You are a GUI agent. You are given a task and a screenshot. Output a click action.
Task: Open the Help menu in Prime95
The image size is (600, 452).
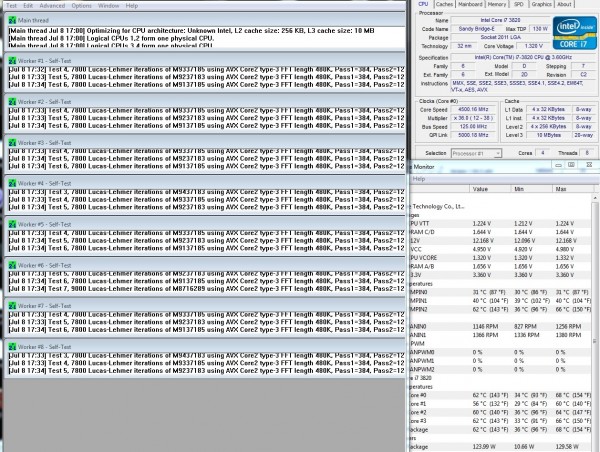point(132,6)
